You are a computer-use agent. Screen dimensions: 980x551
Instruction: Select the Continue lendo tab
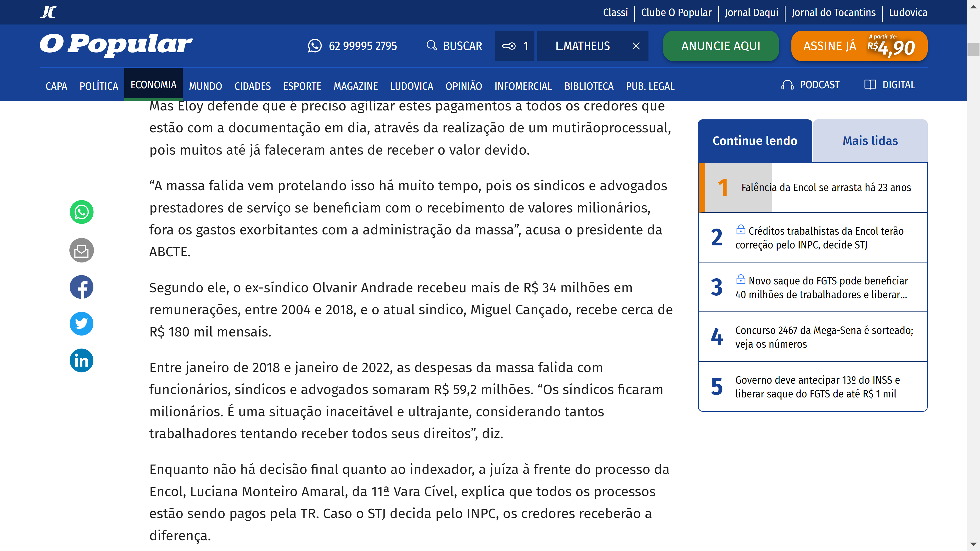[755, 141]
